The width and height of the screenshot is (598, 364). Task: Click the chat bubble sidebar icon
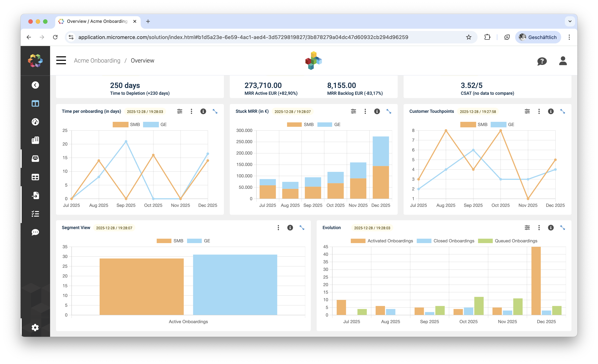click(35, 232)
